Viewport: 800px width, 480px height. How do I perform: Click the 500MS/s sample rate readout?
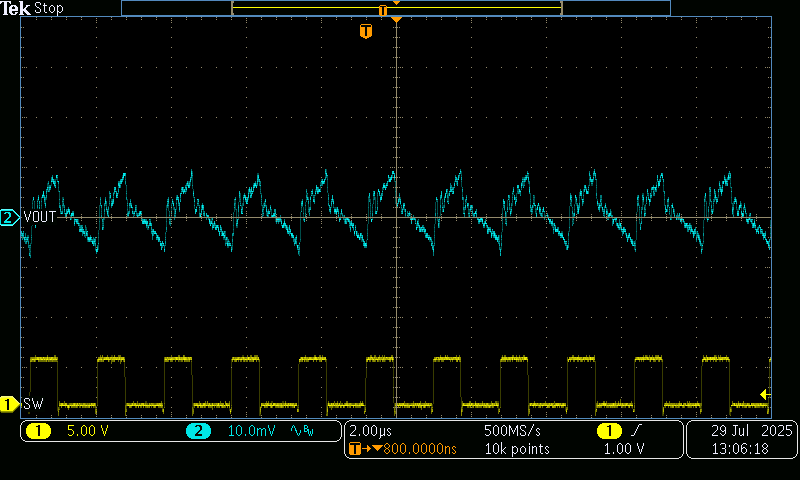pyautogui.click(x=513, y=431)
